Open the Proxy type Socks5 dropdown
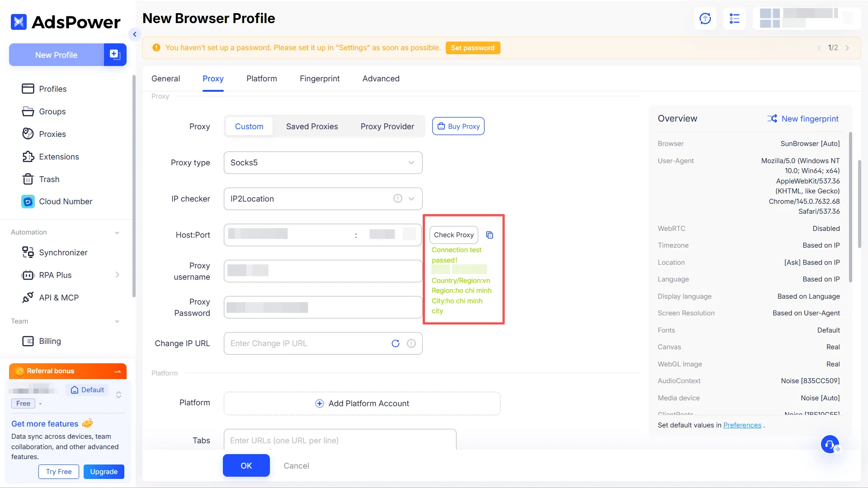The image size is (868, 488). 411,163
